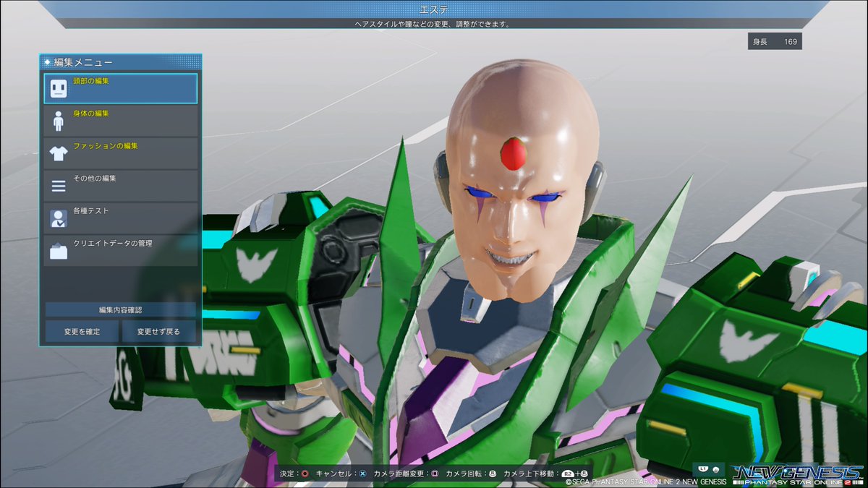Click the カメラ回転 hint label

(464, 474)
